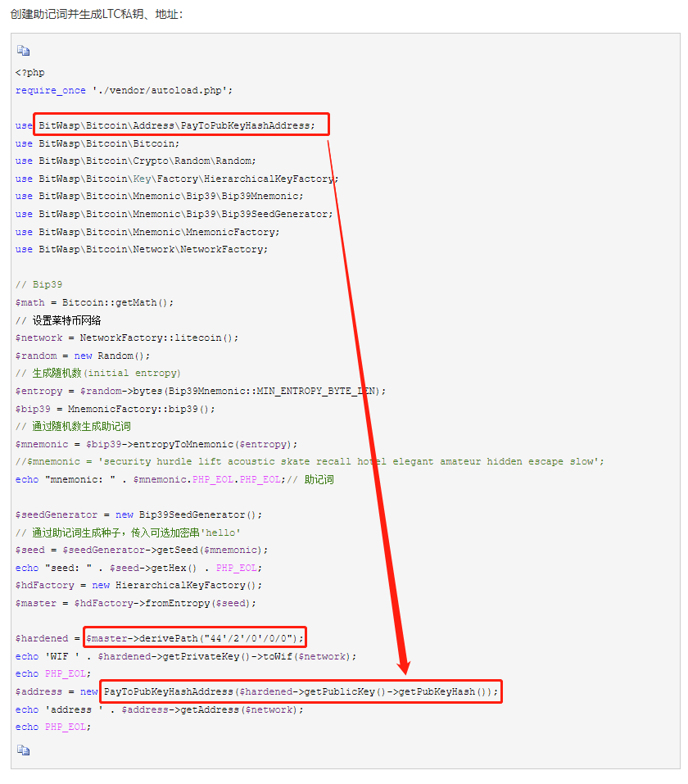
Task: Click the Crypto\Random\Random use line
Action: 135,161
